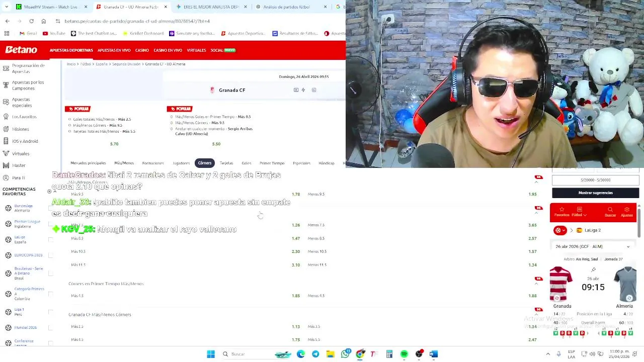
Task: Click the Misiones target icon
Action: 6,129
